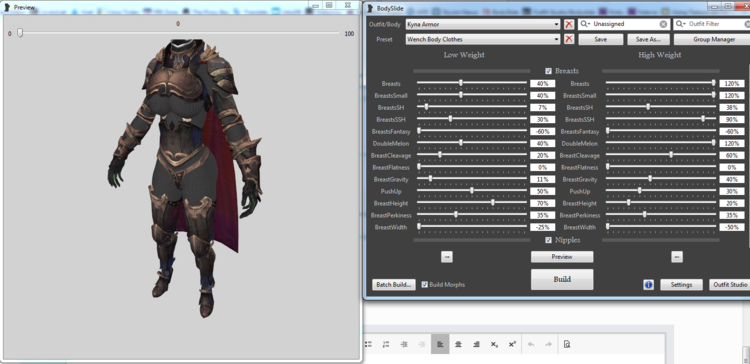
Task: Click the document preview icon in editor toolbar
Action: [567, 344]
